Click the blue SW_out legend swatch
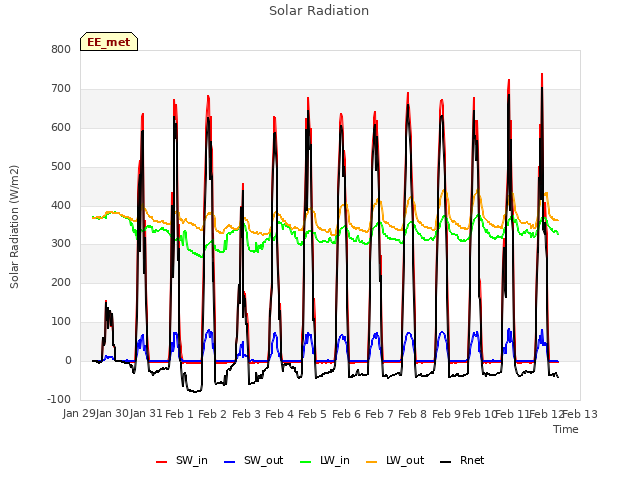Image resolution: width=640 pixels, height=480 pixels. (230, 462)
